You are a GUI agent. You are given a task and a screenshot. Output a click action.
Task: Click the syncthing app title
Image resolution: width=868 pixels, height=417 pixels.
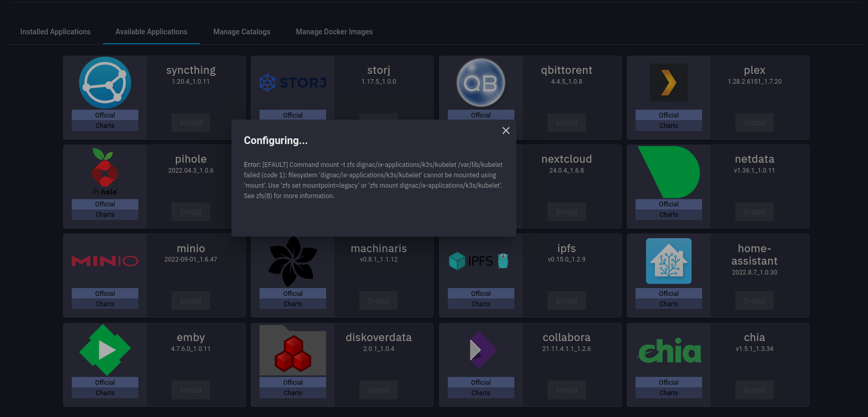191,70
